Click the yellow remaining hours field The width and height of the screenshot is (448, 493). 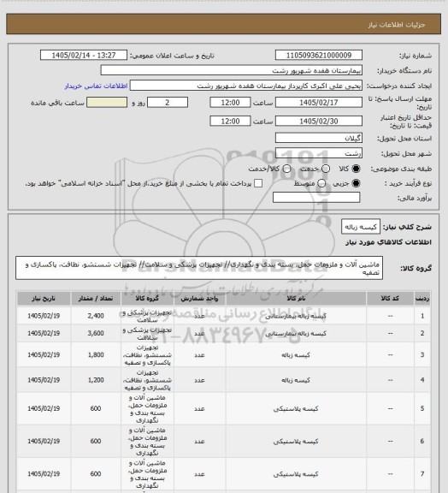pyautogui.click(x=107, y=103)
